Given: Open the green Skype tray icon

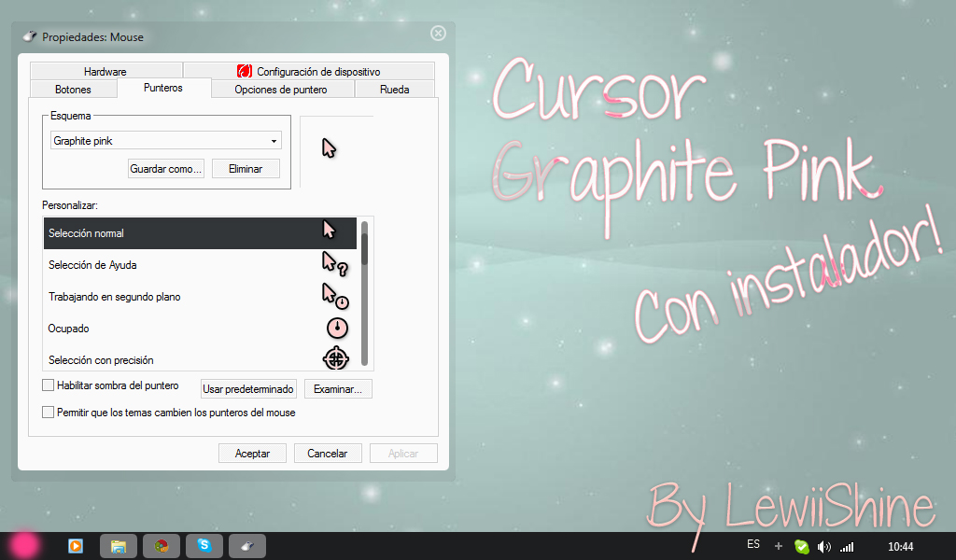Looking at the screenshot, I should tap(801, 546).
